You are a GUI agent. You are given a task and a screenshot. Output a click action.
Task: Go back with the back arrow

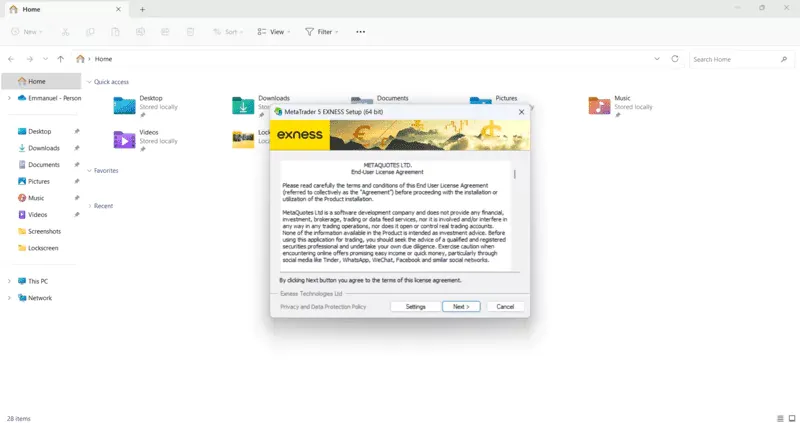pyautogui.click(x=11, y=59)
